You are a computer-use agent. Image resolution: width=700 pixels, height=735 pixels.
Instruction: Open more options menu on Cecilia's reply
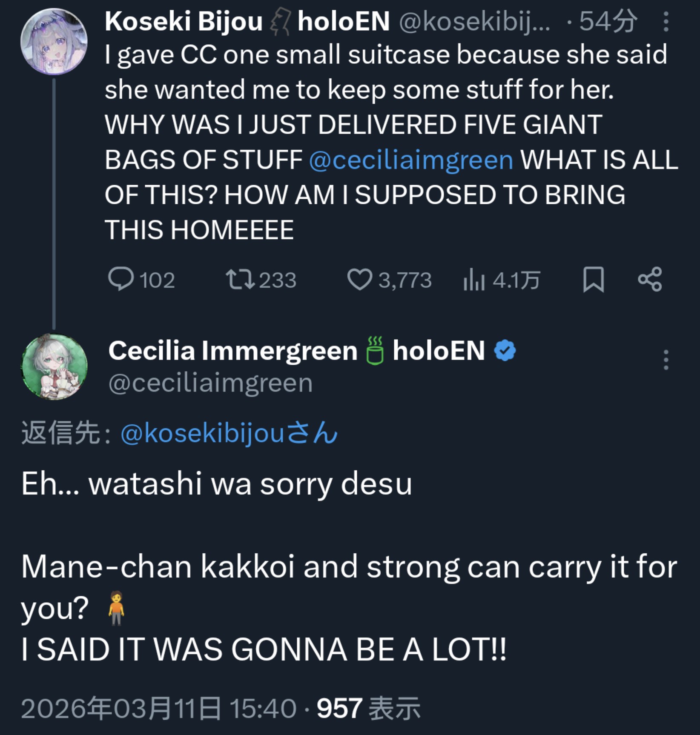(666, 360)
